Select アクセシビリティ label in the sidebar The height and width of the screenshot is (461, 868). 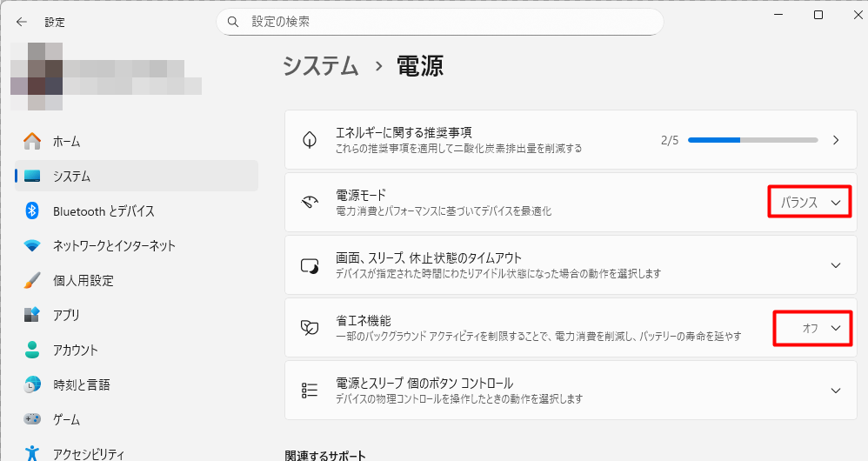coord(89,454)
